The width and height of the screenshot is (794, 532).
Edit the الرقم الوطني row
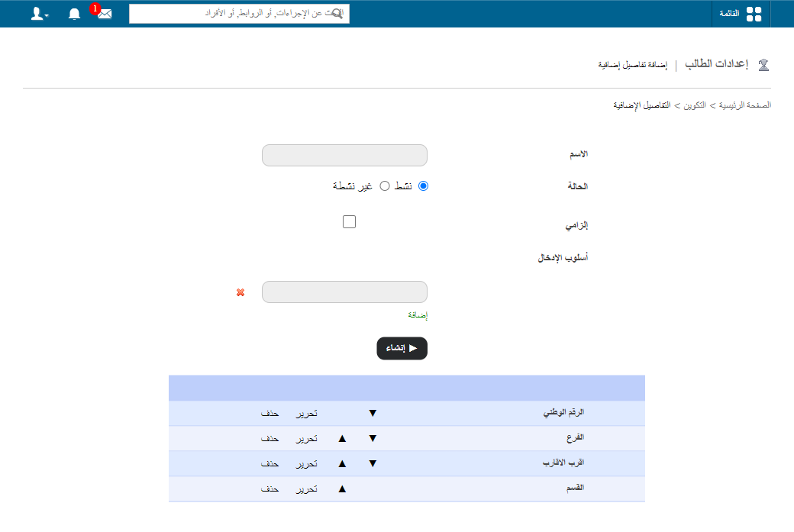click(x=307, y=414)
